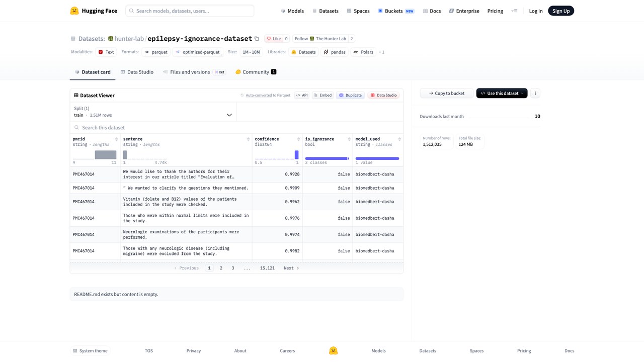Open the Use this dataset dropdown

[502, 93]
